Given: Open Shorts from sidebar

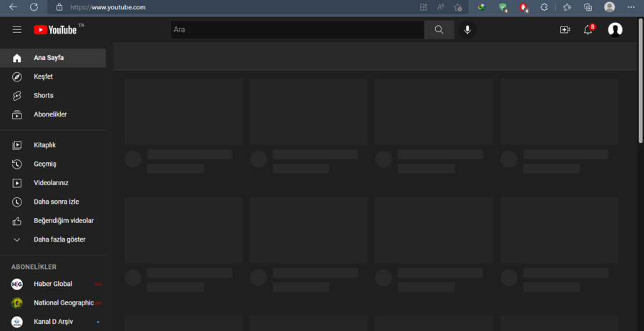Looking at the screenshot, I should [x=52, y=96].
